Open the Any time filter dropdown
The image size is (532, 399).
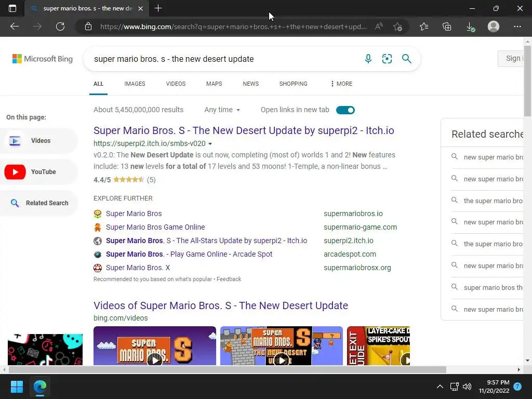click(222, 110)
